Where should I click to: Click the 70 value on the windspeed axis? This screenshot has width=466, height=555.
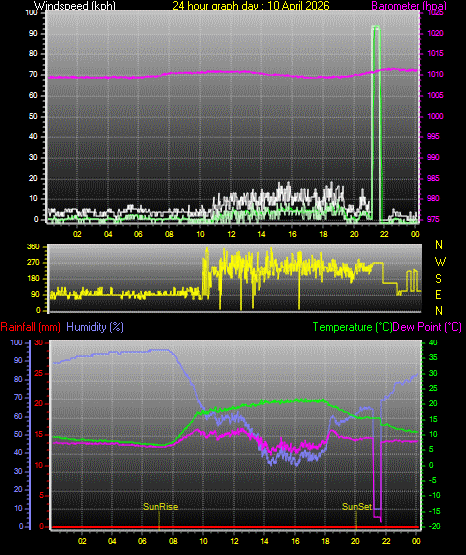[x=33, y=74]
